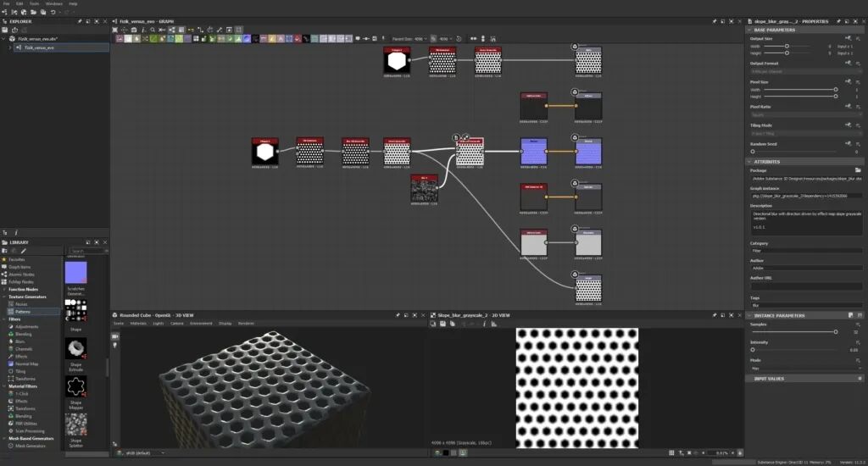Click the fit graph to view icon
This screenshot has height=466, width=868.
point(115,30)
